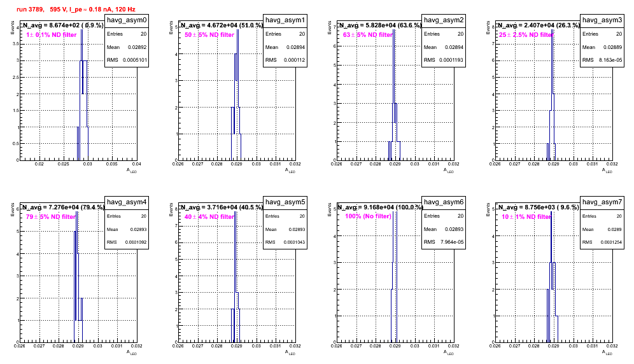This screenshot has height=364, width=634.
Task: Click the '50 ± 5% ND filter' label
Action: coord(209,35)
